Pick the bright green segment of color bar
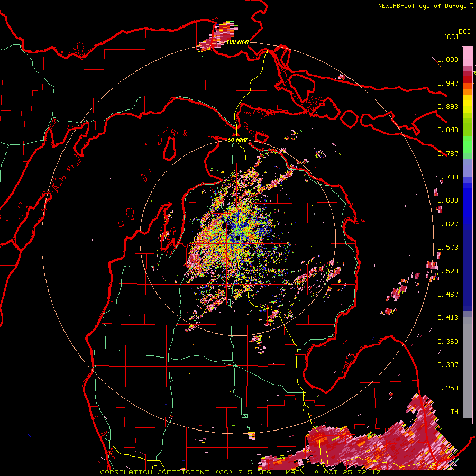476x476 pixels. [467, 144]
